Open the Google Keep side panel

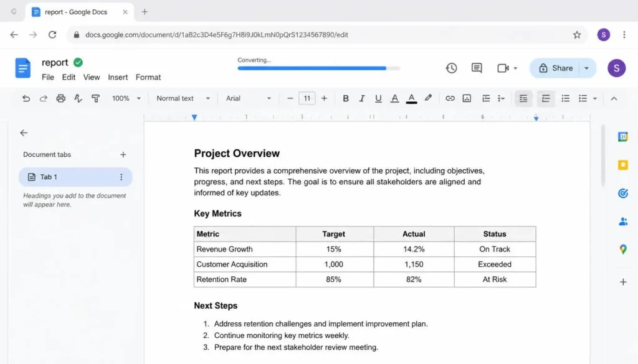(x=622, y=165)
